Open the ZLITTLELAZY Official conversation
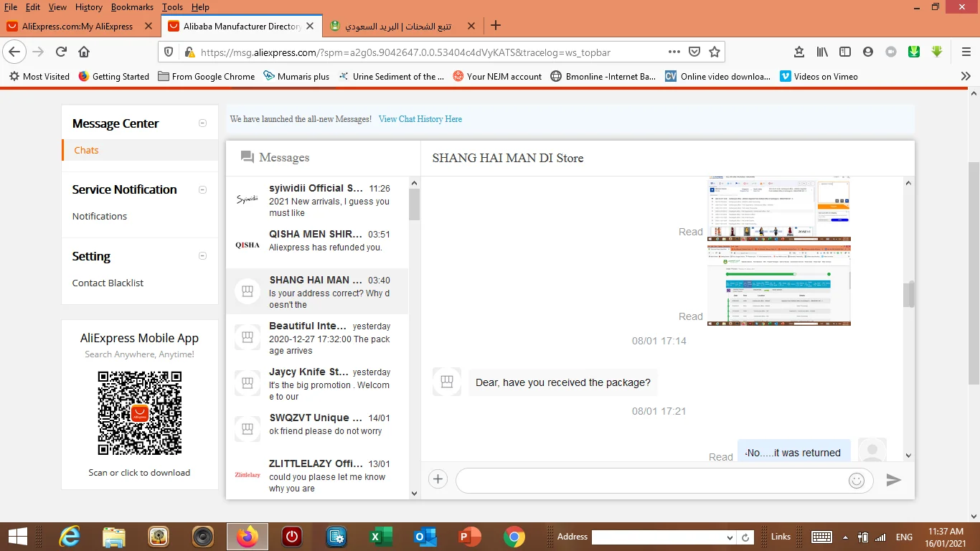The width and height of the screenshot is (980, 551). click(317, 475)
